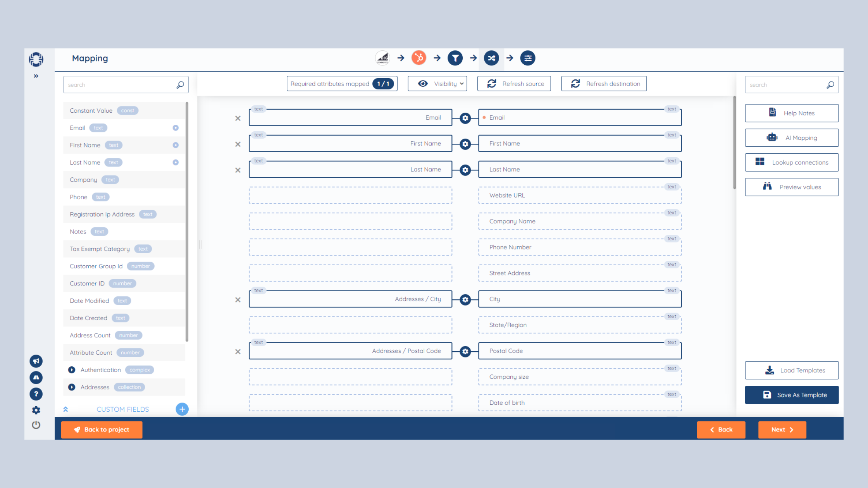Select the BigCommerce source icon in the workflow
The width and height of the screenshot is (868, 488).
click(x=382, y=58)
